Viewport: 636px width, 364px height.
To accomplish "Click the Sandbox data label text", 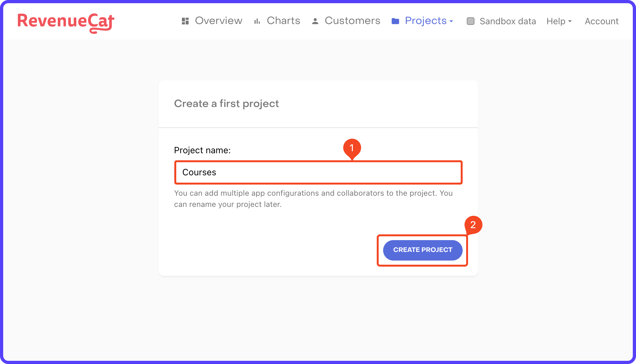I will pyautogui.click(x=508, y=21).
